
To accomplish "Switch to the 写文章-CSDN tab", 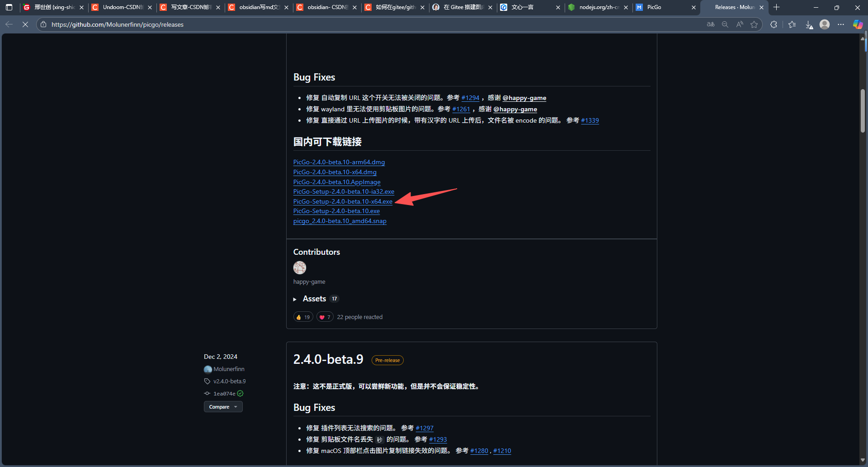I will click(190, 7).
